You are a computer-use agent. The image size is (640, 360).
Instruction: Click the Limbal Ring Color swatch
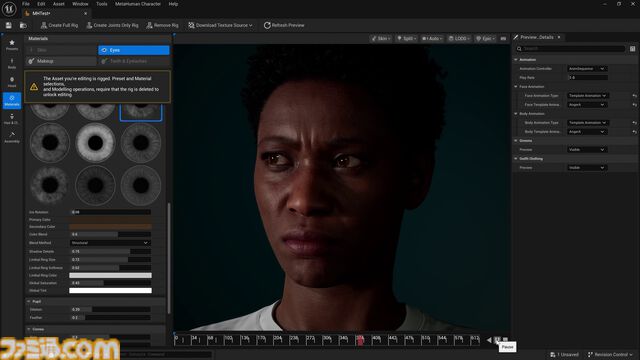[x=110, y=276]
